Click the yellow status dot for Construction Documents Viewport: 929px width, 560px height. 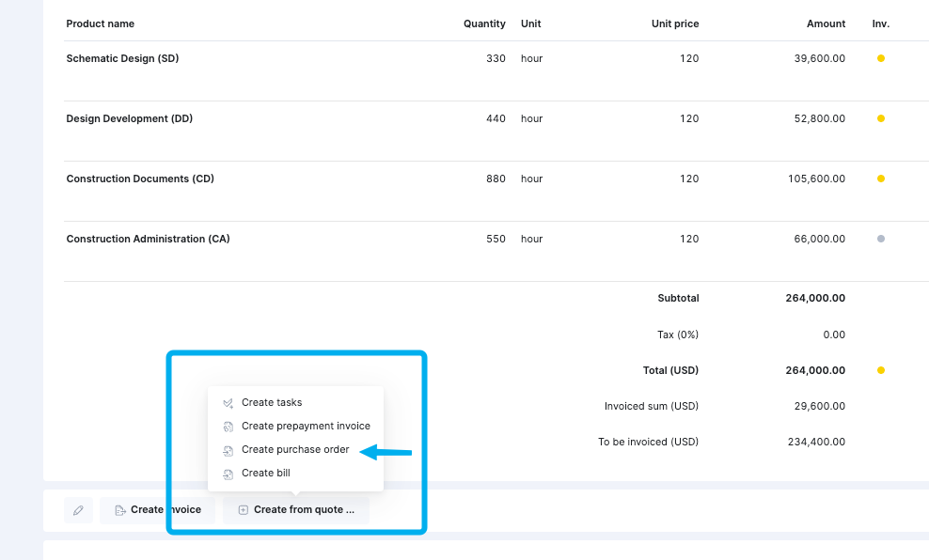click(x=881, y=179)
